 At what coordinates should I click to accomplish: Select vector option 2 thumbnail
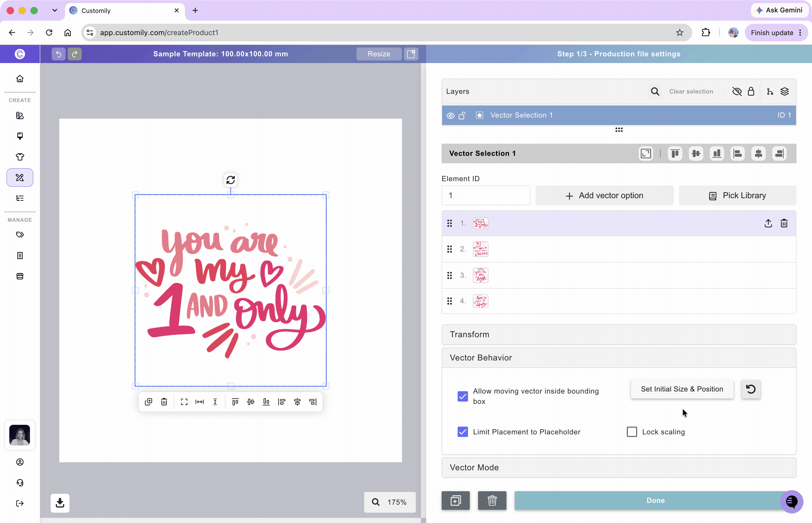click(x=480, y=249)
